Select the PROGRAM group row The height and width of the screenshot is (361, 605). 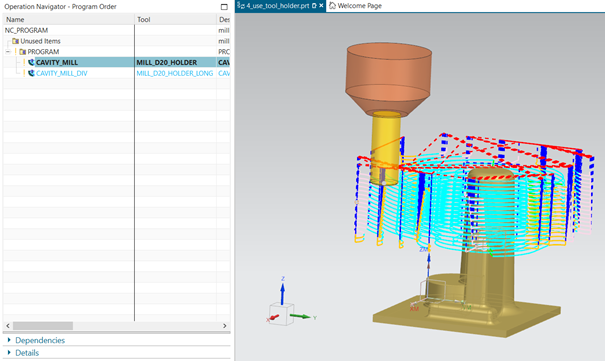point(117,52)
